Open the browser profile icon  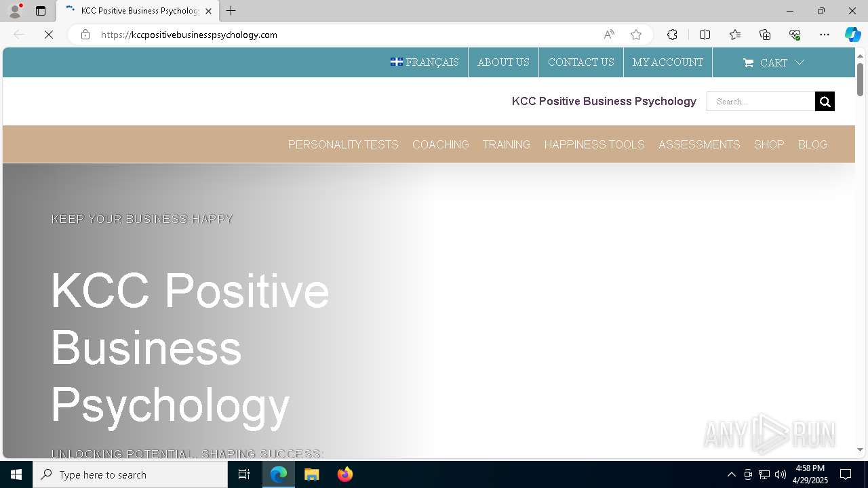tap(14, 11)
